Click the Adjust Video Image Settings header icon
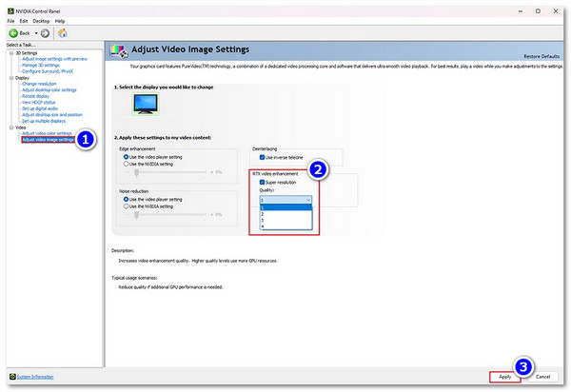The height and width of the screenshot is (392, 571). (x=120, y=51)
